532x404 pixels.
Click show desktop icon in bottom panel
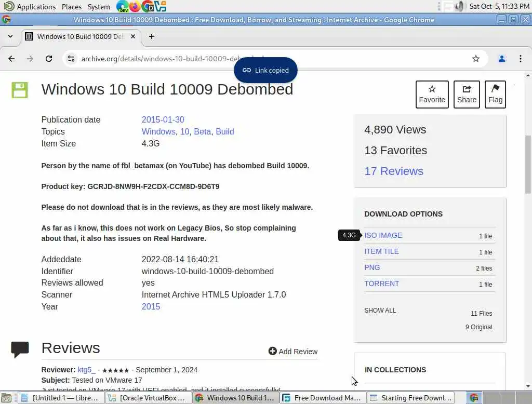click(6, 398)
